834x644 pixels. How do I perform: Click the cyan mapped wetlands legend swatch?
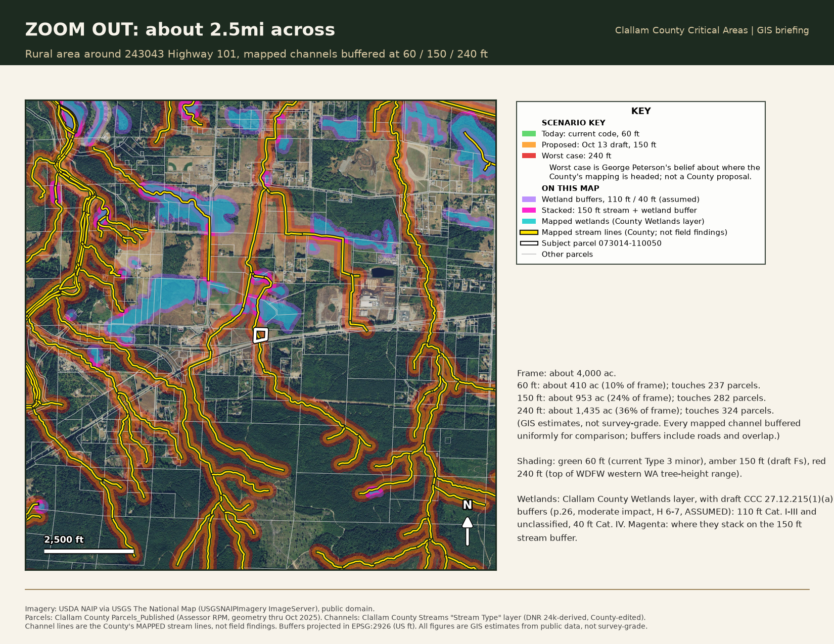(x=529, y=222)
